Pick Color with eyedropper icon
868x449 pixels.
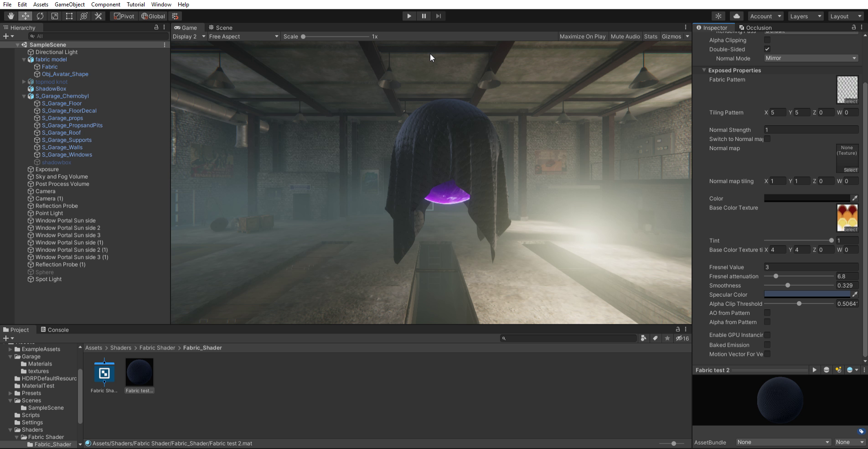[x=855, y=198]
